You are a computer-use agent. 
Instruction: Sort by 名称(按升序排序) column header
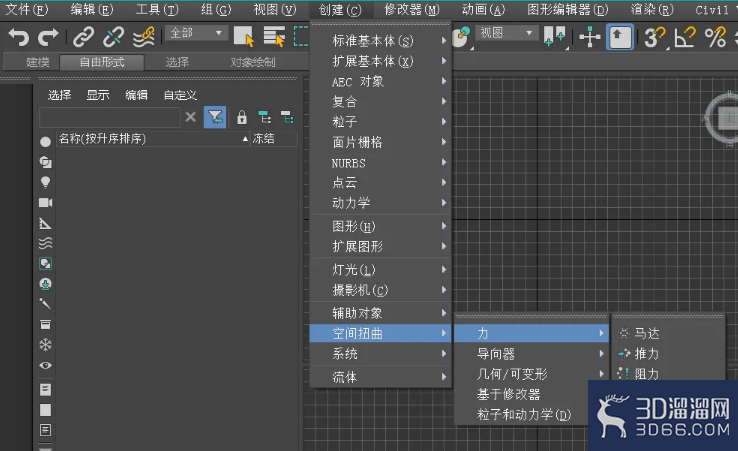[153, 139]
